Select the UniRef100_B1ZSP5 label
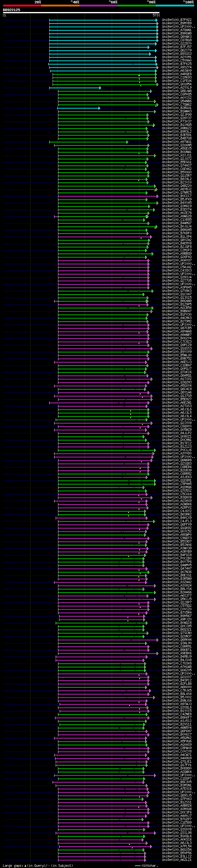 click(x=177, y=304)
